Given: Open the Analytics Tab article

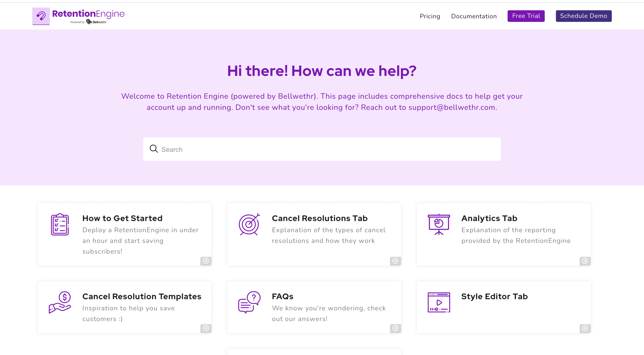Looking at the screenshot, I should [489, 218].
